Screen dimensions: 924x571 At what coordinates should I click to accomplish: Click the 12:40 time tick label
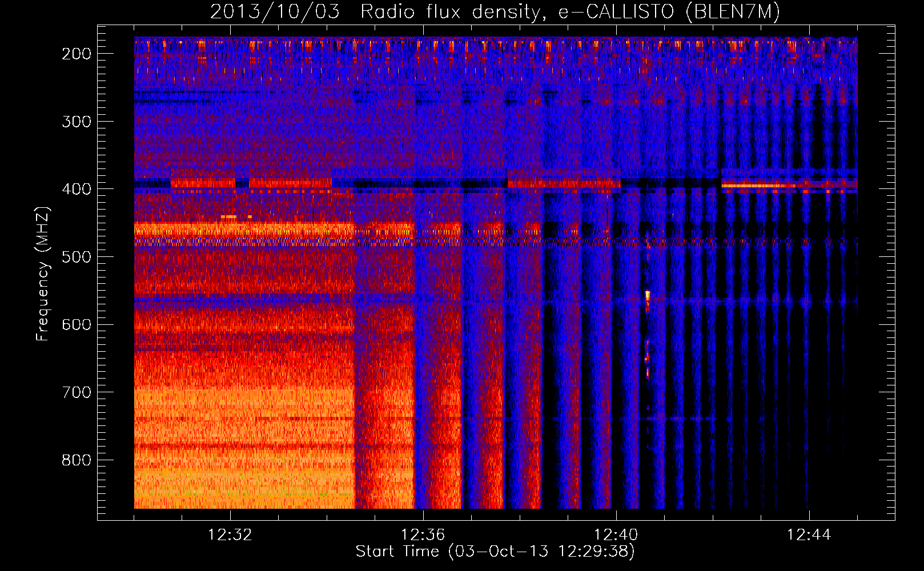(x=616, y=535)
